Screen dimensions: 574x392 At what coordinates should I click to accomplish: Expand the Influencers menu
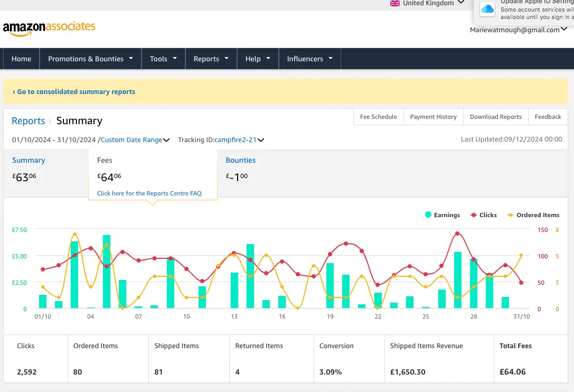click(309, 59)
